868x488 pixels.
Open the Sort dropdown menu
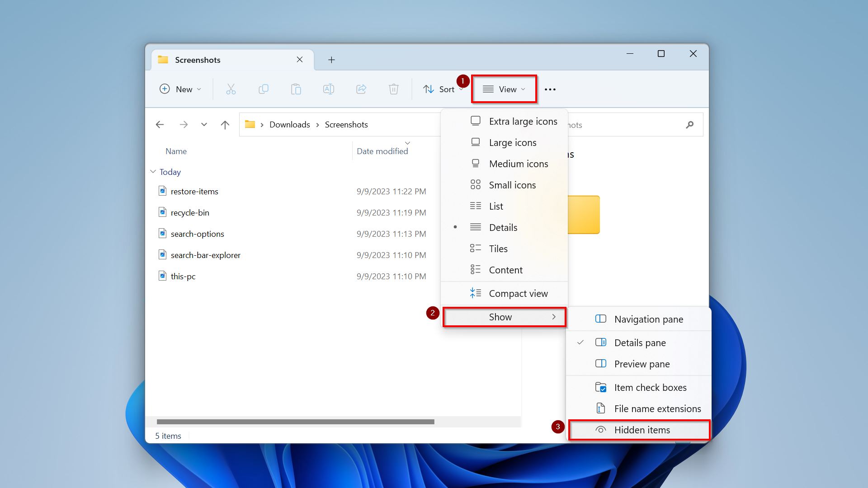(x=442, y=89)
